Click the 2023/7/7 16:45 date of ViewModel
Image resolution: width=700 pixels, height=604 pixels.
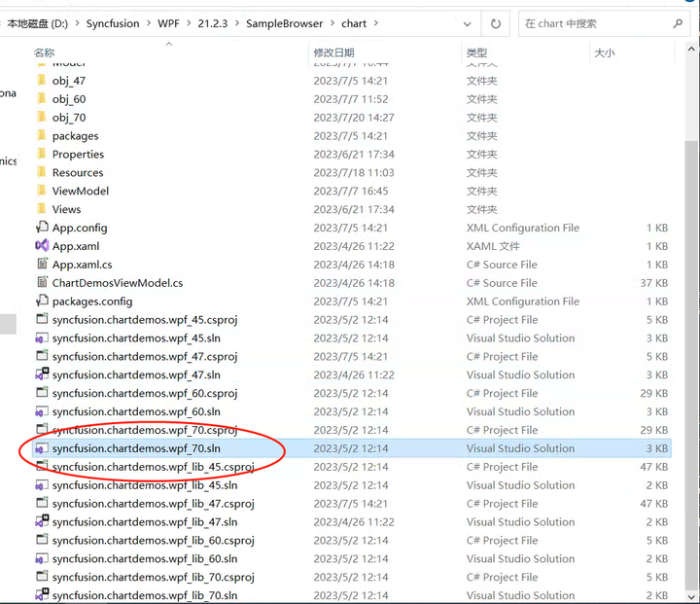coord(350,191)
